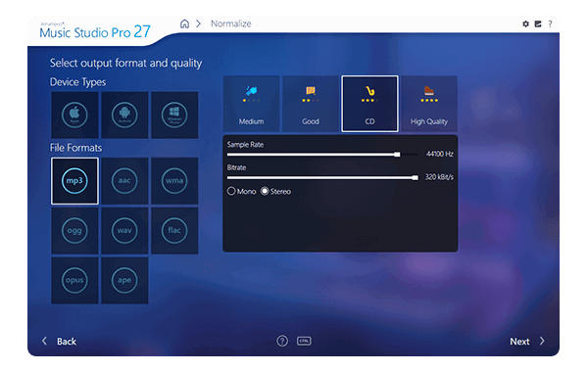Click the 320 kBit/s value
This screenshot has width=588, height=372.
[439, 177]
